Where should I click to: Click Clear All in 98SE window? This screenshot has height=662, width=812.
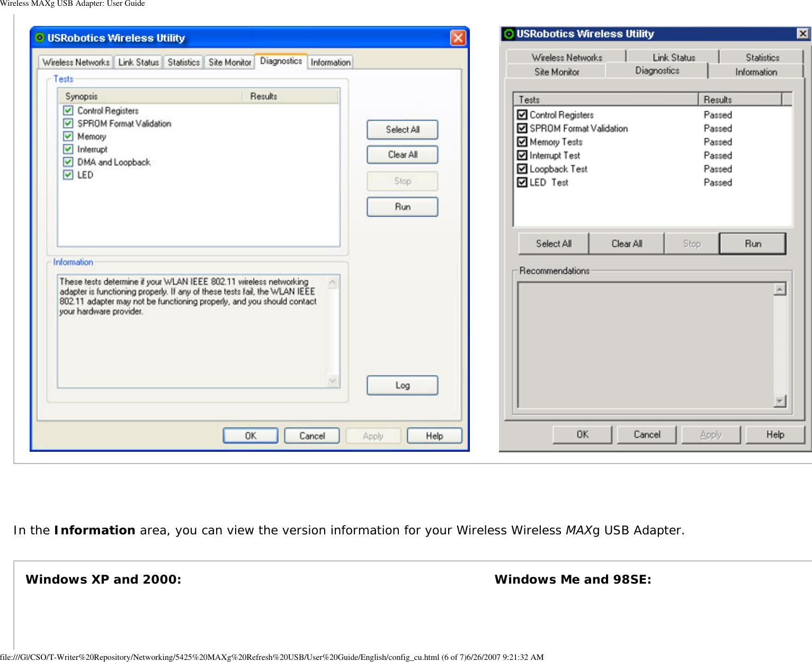click(x=627, y=244)
